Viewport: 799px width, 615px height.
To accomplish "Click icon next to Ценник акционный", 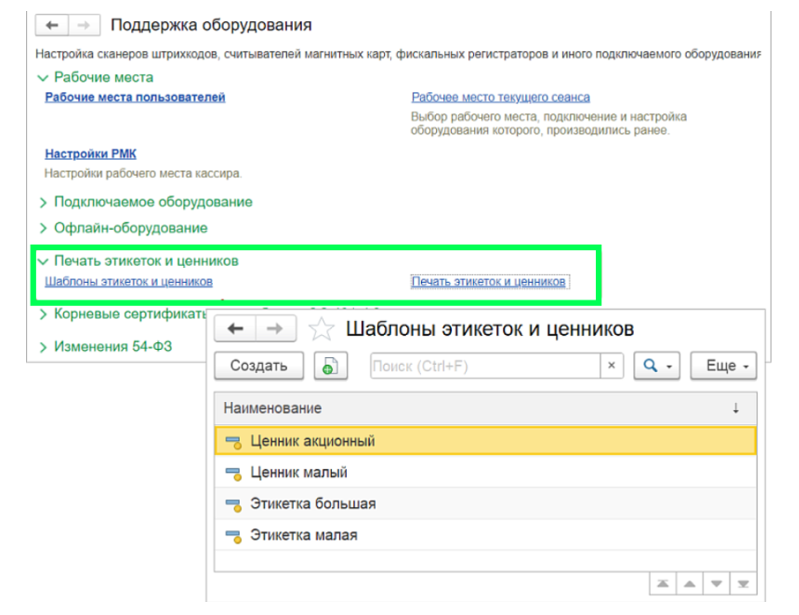I will click(x=233, y=442).
